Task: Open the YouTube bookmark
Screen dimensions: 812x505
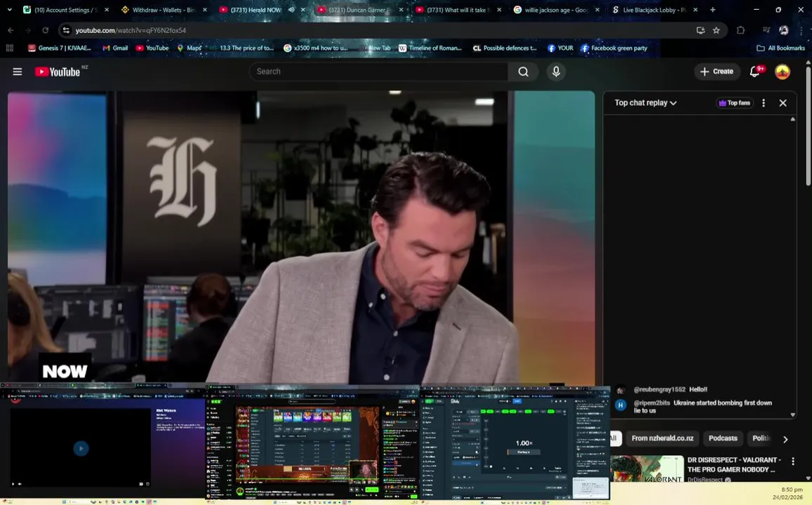Action: [x=152, y=48]
